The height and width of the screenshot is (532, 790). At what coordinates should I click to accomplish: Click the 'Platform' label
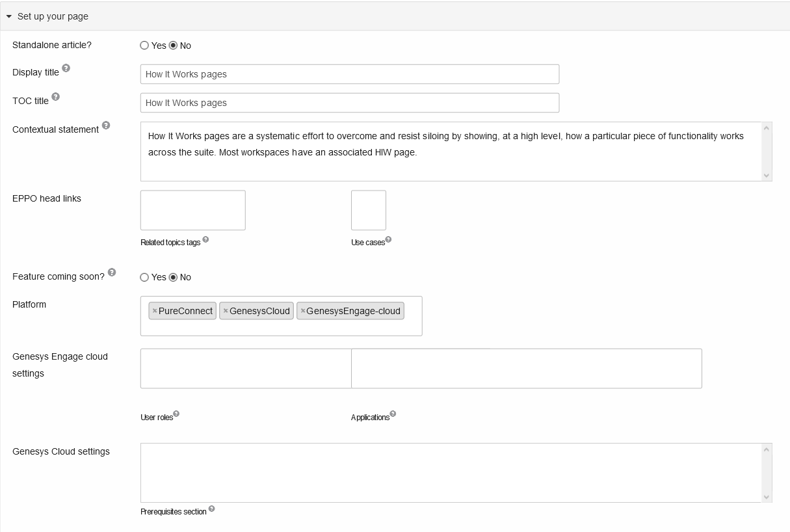(29, 304)
